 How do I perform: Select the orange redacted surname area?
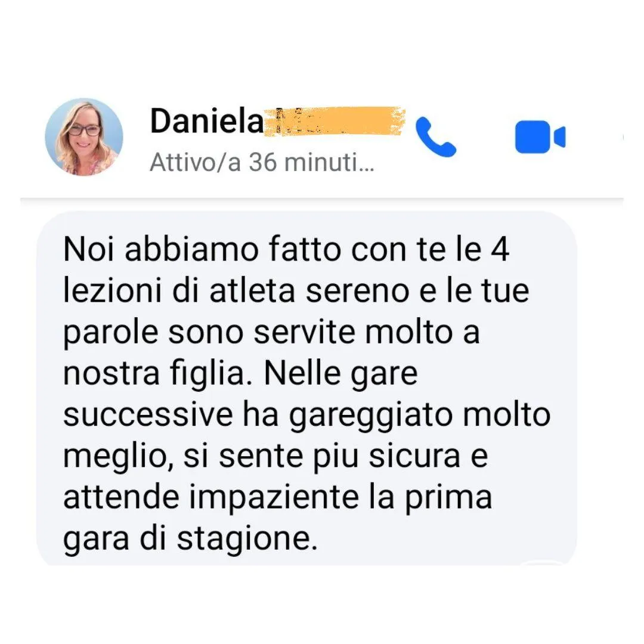pos(334,120)
